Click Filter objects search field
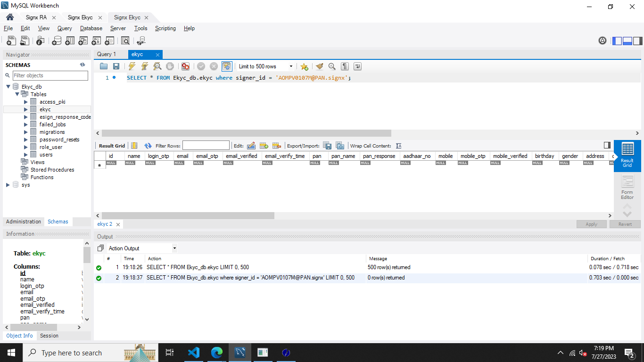This screenshot has width=644, height=362. point(50,75)
